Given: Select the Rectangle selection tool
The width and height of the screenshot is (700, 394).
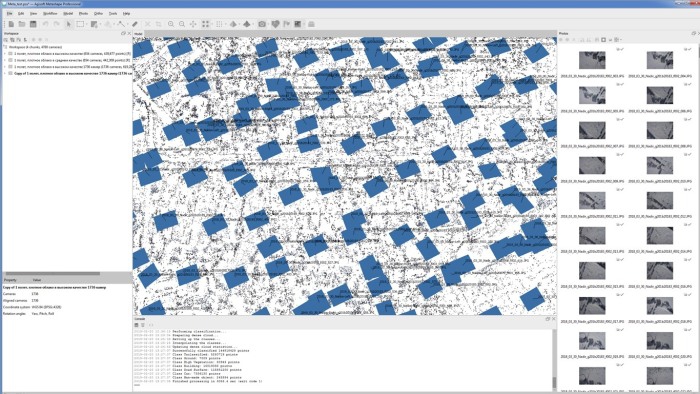Looking at the screenshot, I should coord(80,24).
